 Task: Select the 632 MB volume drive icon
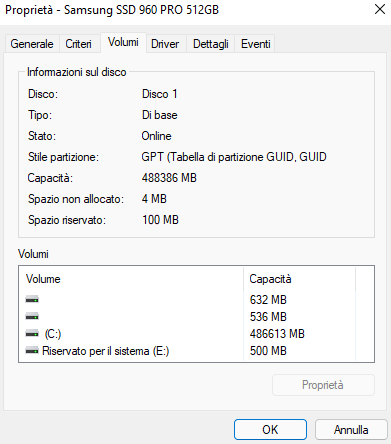pyautogui.click(x=32, y=299)
